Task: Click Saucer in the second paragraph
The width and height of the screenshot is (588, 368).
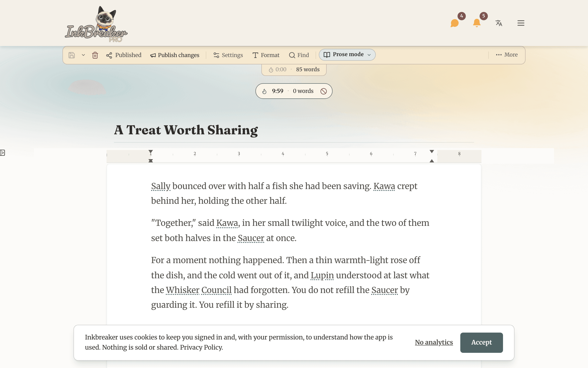Action: click(x=251, y=238)
